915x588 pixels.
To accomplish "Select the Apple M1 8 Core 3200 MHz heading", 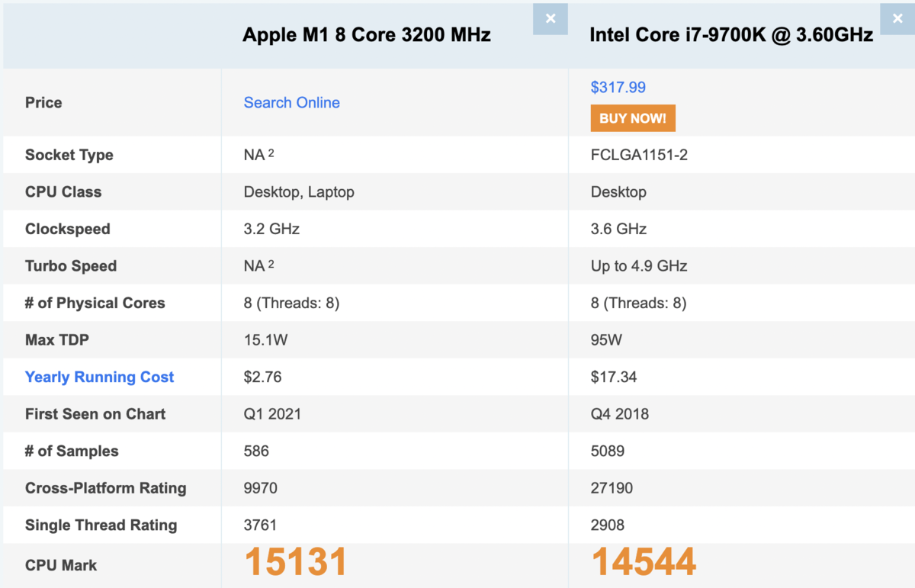I will point(367,34).
